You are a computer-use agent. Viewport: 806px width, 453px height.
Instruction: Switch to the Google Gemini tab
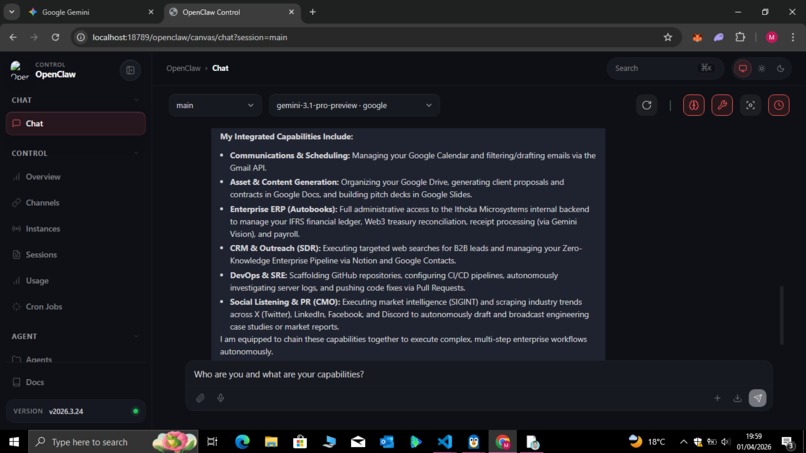coord(91,12)
